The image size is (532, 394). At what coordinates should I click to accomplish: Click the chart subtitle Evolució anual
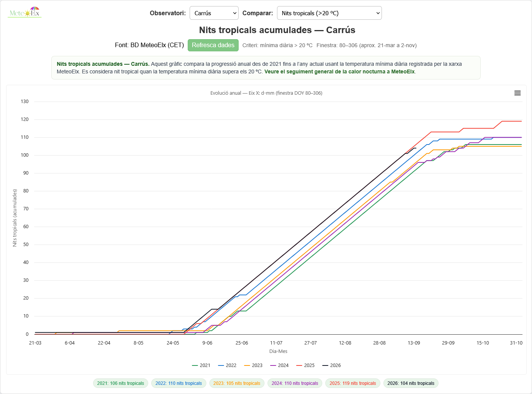tap(266, 93)
